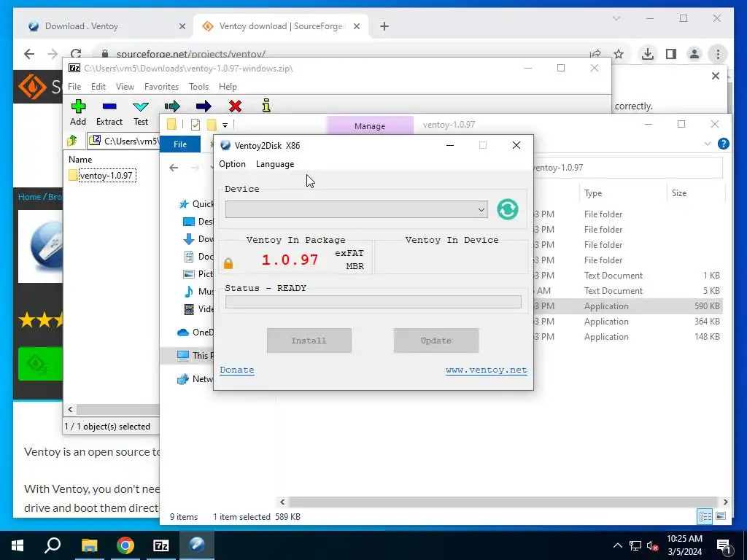Click the Explorer horizontal scrollbar

[503, 502]
